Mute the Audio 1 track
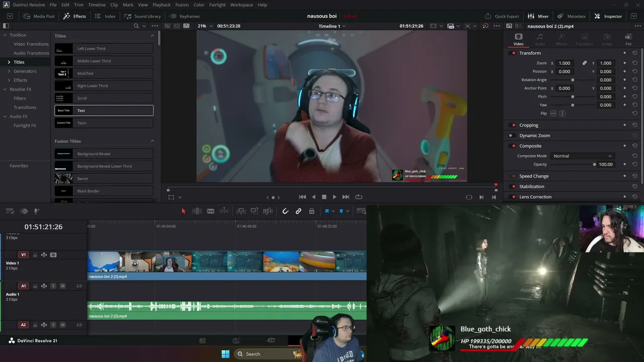The width and height of the screenshot is (644, 362). coord(62,286)
